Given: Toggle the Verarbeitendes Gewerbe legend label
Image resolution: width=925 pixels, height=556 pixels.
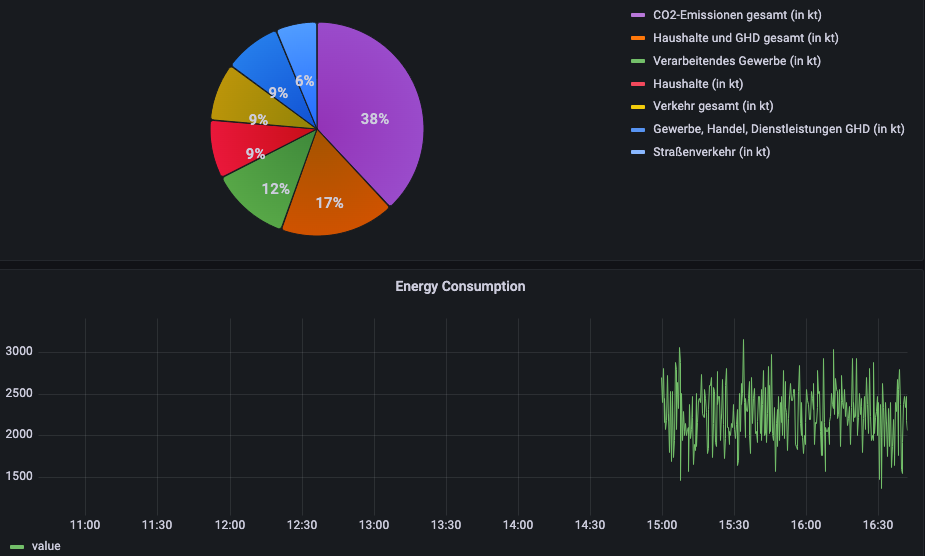Looking at the screenshot, I should [x=736, y=61].
